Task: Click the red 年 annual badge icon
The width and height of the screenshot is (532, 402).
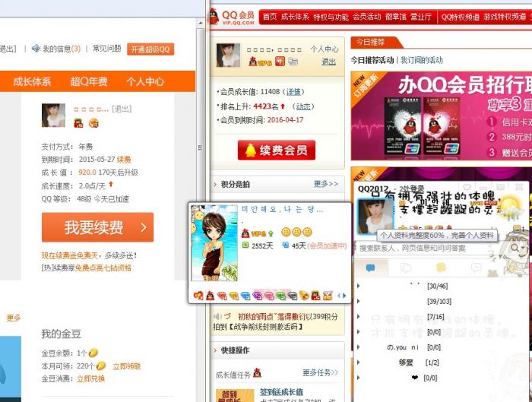Action: (x=280, y=62)
